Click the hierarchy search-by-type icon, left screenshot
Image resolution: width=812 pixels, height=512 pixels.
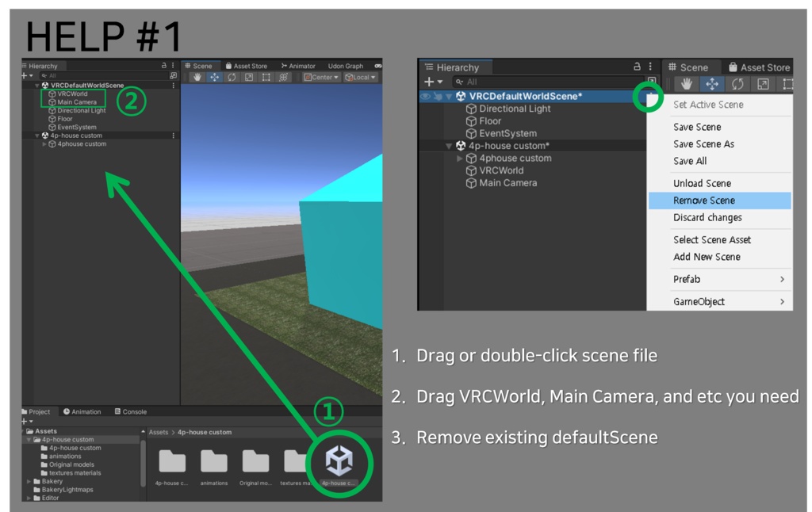coord(174,75)
